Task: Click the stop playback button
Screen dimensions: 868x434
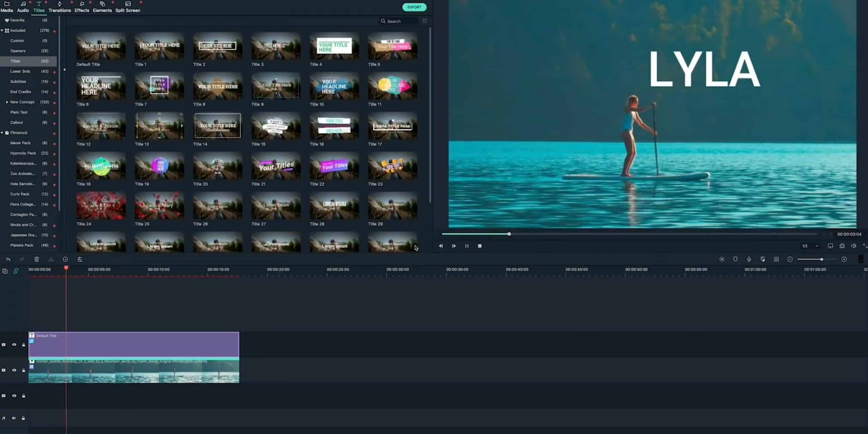Action: coord(479,246)
